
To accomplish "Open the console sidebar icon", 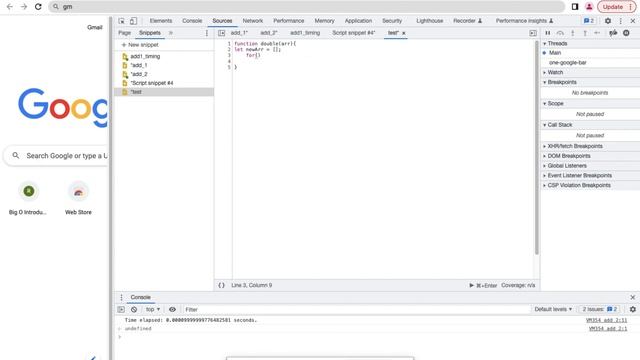I will coord(121,309).
